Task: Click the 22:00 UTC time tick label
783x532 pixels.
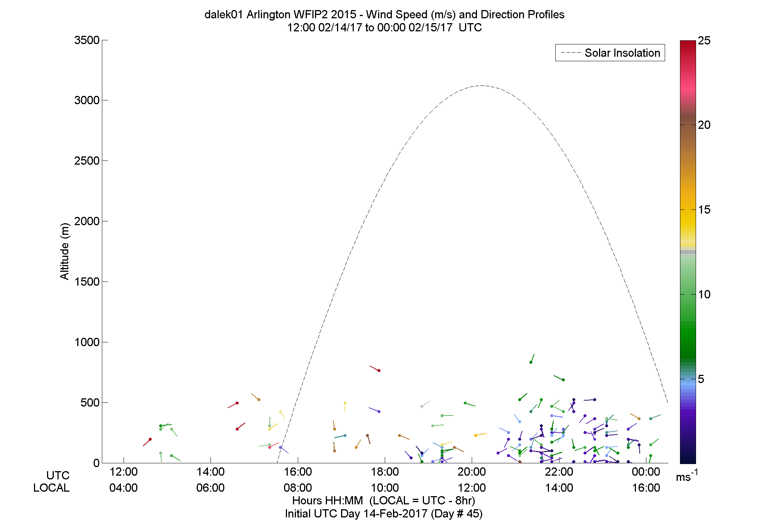Action: [x=559, y=472]
